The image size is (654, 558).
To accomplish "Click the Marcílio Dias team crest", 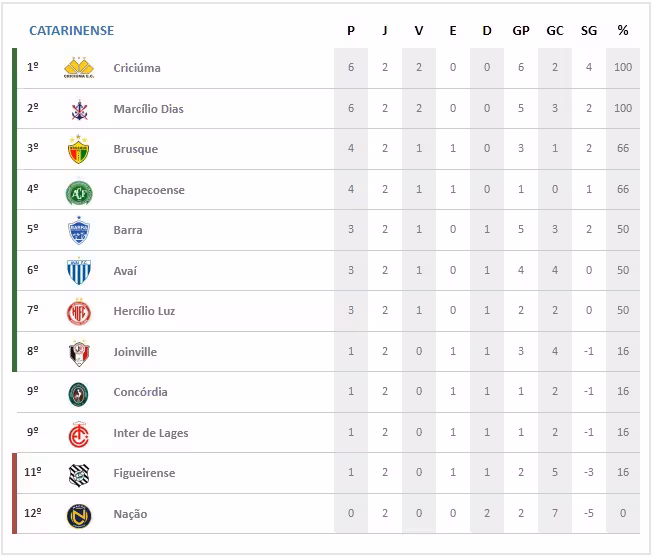I will pyautogui.click(x=78, y=109).
